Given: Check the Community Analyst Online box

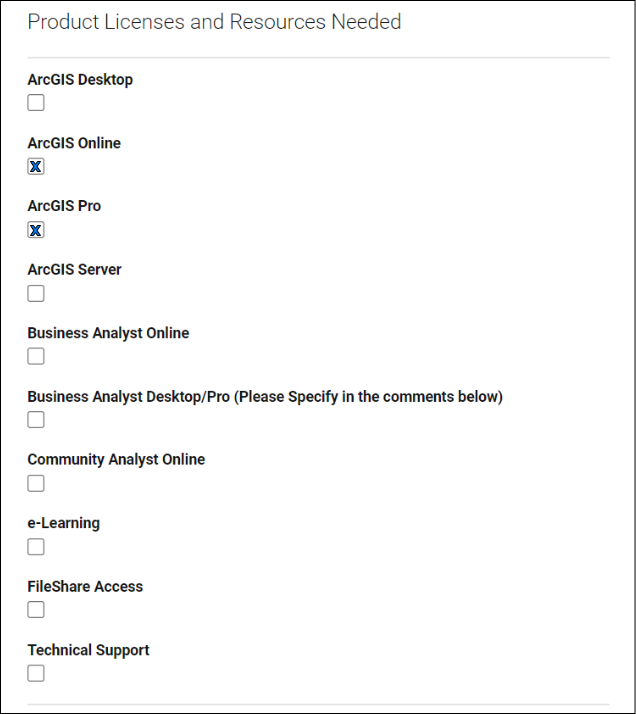Looking at the screenshot, I should point(36,483).
